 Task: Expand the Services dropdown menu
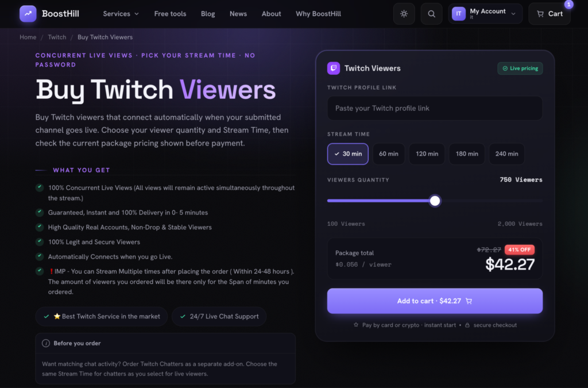121,14
